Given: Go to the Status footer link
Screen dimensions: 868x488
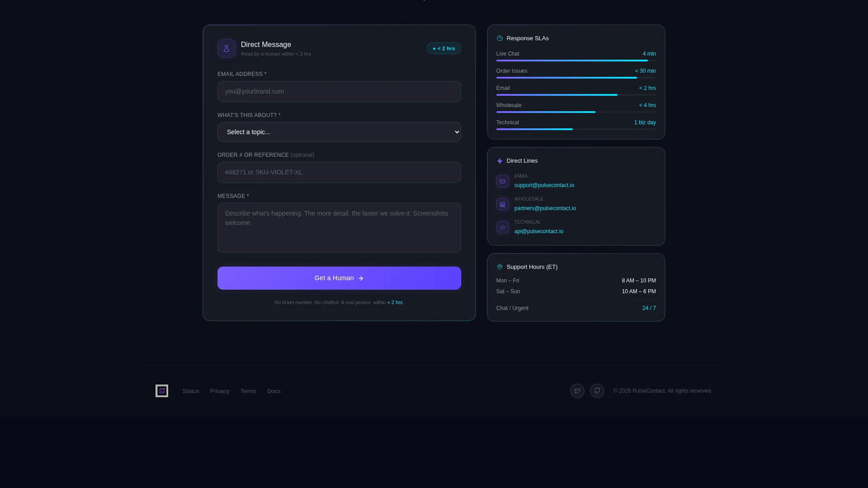Looking at the screenshot, I should pos(191,391).
